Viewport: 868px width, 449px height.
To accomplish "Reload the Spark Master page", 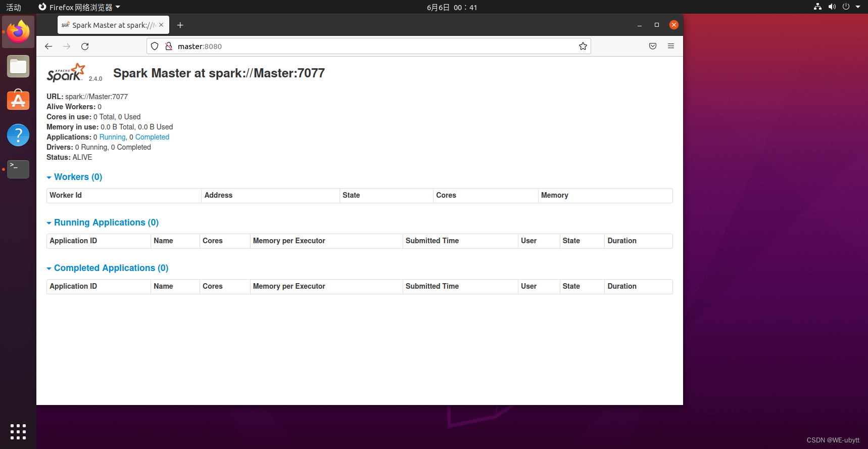I will click(x=85, y=46).
